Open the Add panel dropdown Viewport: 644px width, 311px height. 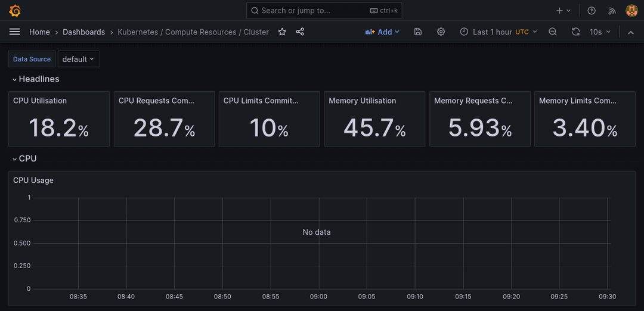(382, 32)
